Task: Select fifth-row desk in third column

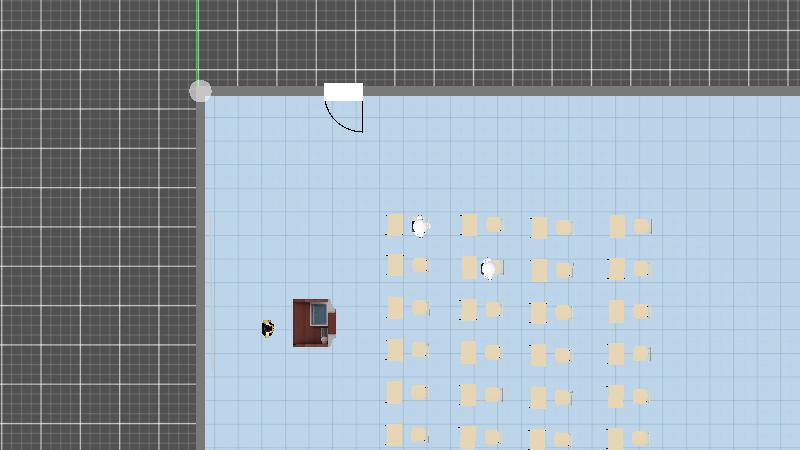Action: point(539,398)
